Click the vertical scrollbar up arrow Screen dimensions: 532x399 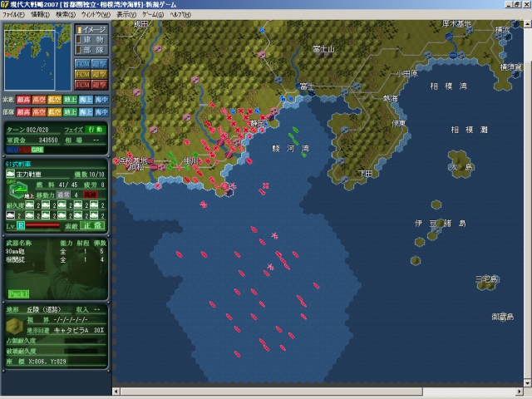528,24
